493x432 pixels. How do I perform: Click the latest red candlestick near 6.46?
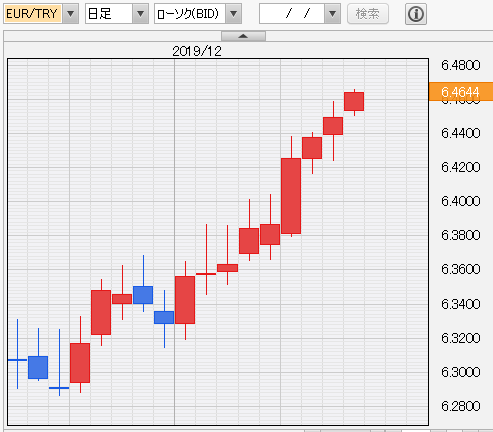(x=354, y=101)
